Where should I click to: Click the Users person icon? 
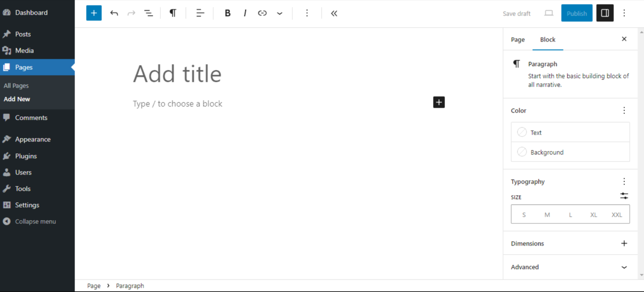[7, 172]
